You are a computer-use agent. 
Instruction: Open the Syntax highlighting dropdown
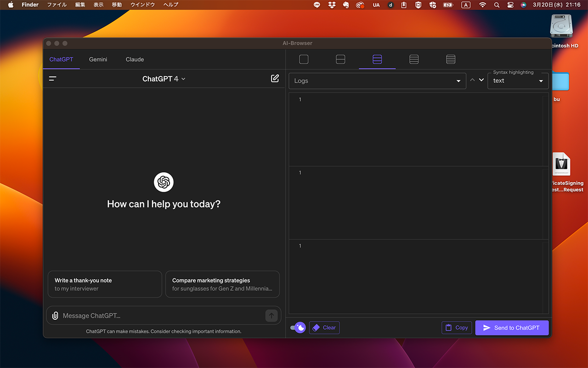(518, 81)
